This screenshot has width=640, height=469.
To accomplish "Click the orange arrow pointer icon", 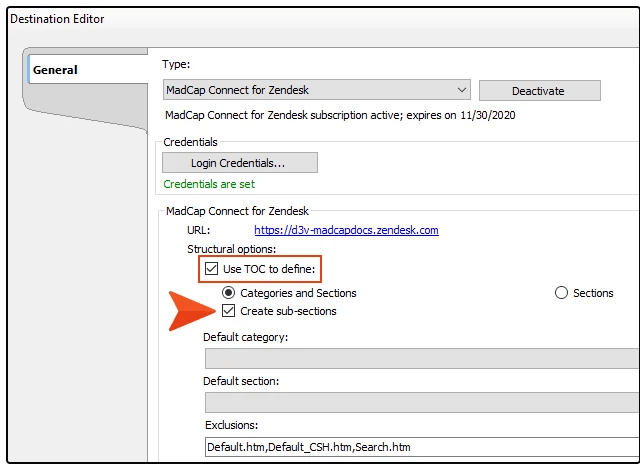I will tap(192, 311).
